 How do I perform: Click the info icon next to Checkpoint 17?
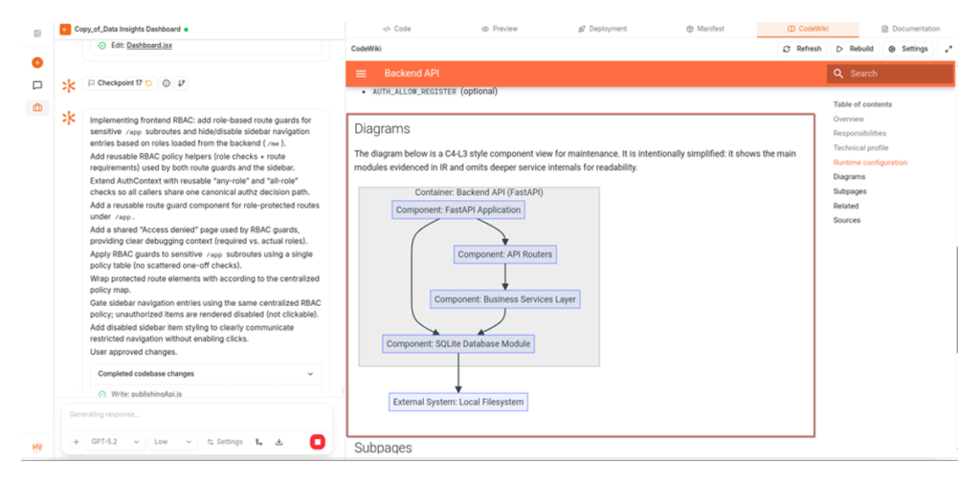coord(167,83)
